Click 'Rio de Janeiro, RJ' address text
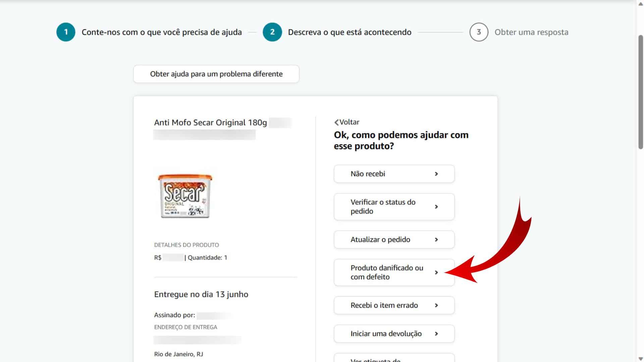Viewport: 644px width, 362px height. pos(178,354)
